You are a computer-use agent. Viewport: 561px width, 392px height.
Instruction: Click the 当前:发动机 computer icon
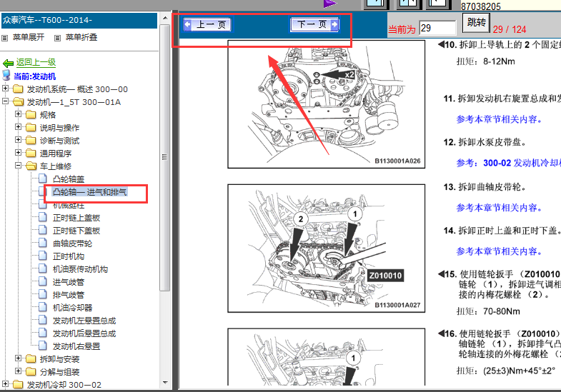[6, 76]
